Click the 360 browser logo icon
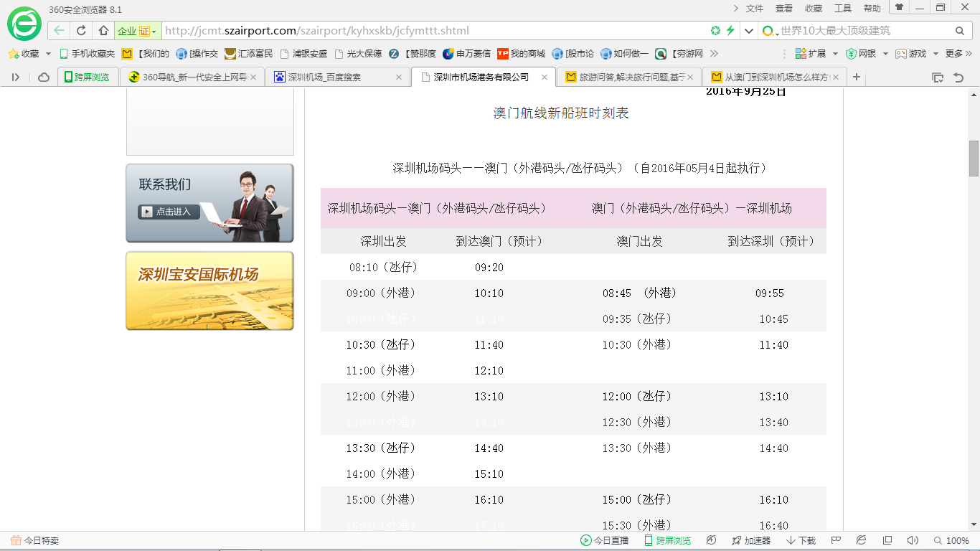The height and width of the screenshot is (551, 980). tap(24, 24)
